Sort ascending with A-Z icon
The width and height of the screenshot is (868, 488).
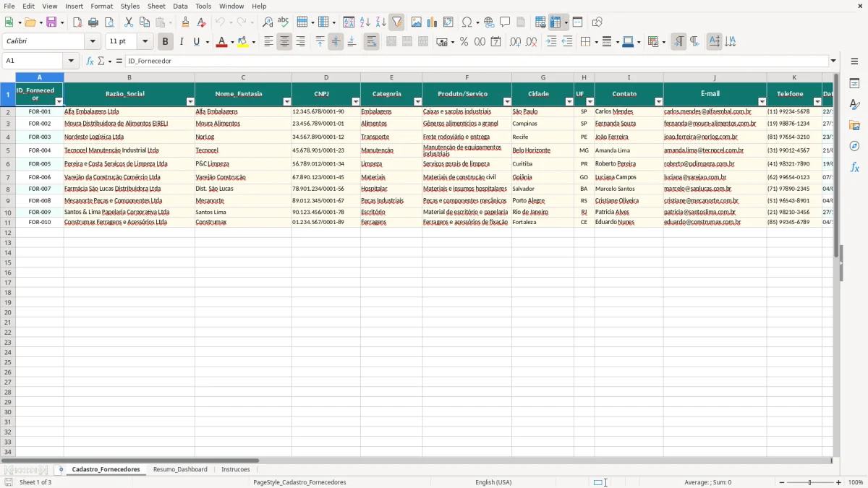(365, 22)
